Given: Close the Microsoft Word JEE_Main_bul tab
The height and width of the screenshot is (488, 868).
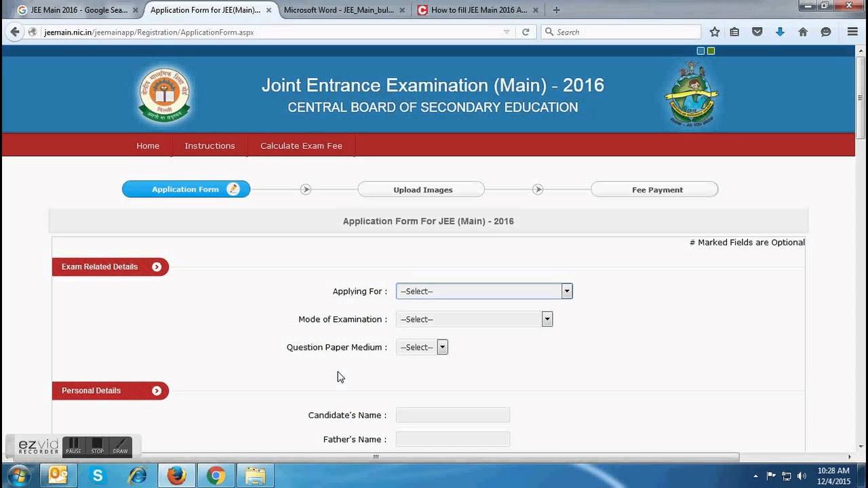Looking at the screenshot, I should tap(401, 10).
